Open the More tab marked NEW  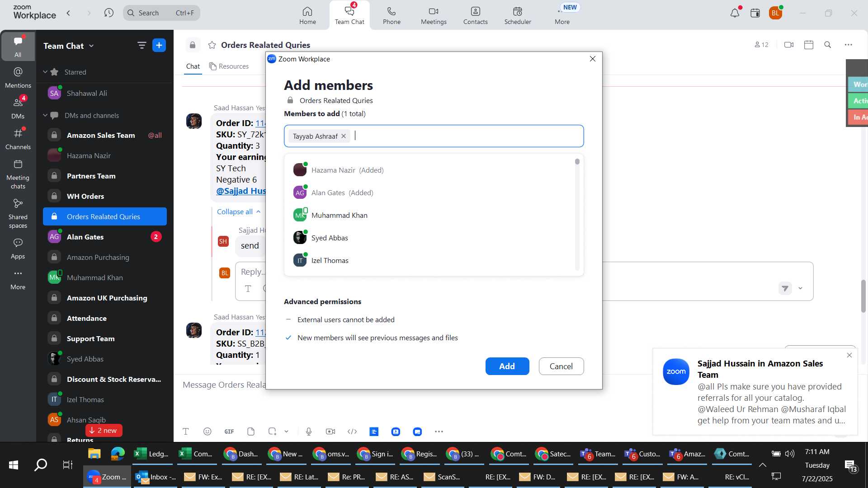(x=562, y=15)
